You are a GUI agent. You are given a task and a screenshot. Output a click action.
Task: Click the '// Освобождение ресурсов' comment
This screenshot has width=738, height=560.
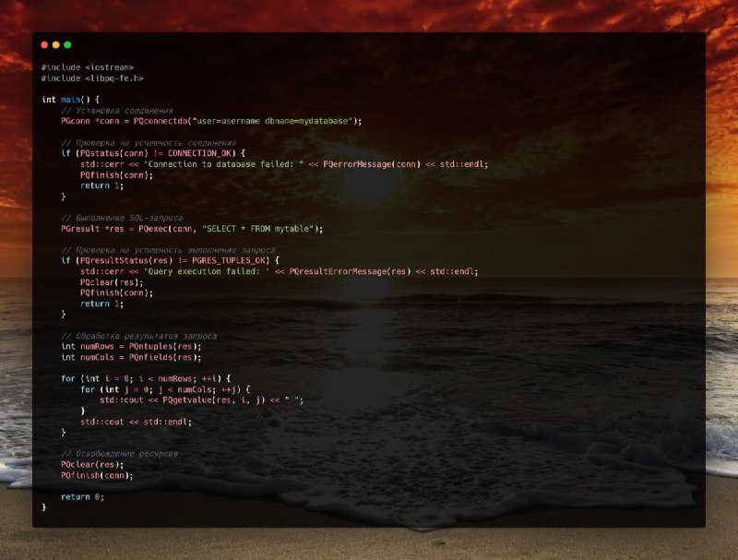coord(120,454)
